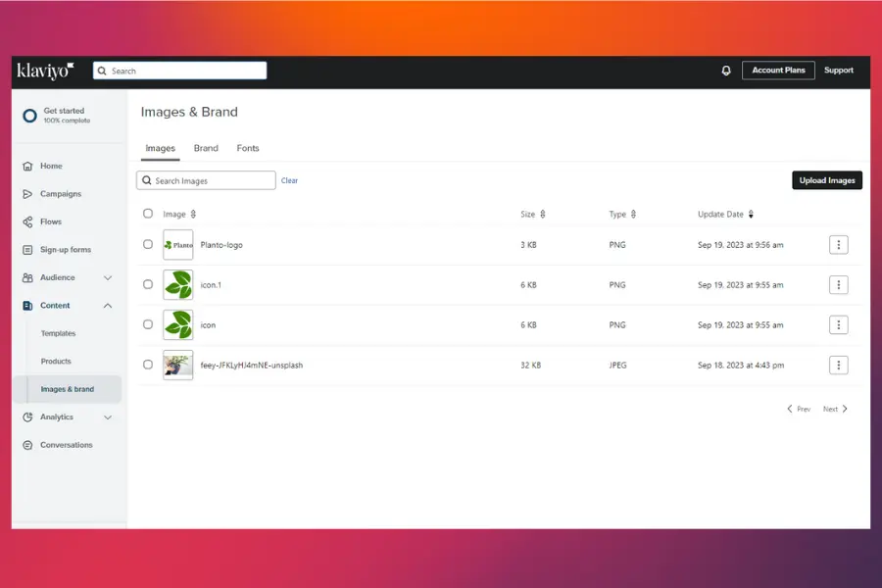Screen dimensions: 882x588
Task: Click the JPEG type cell
Action: (x=617, y=366)
